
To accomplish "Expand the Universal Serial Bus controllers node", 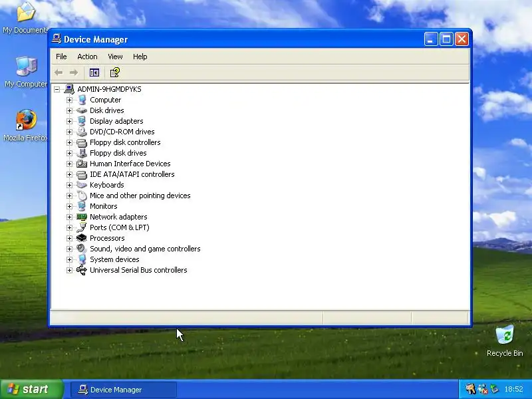I will pos(70,270).
